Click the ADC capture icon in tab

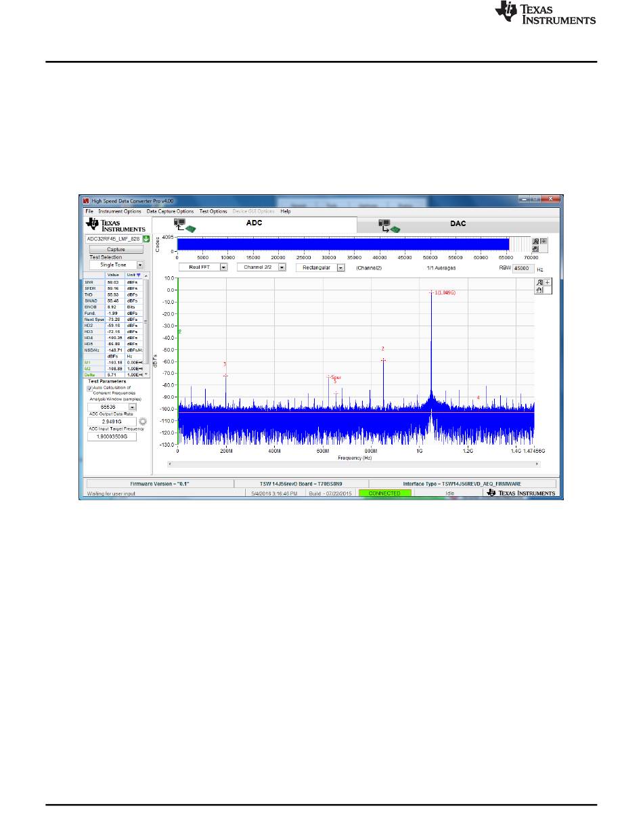pyautogui.click(x=184, y=225)
